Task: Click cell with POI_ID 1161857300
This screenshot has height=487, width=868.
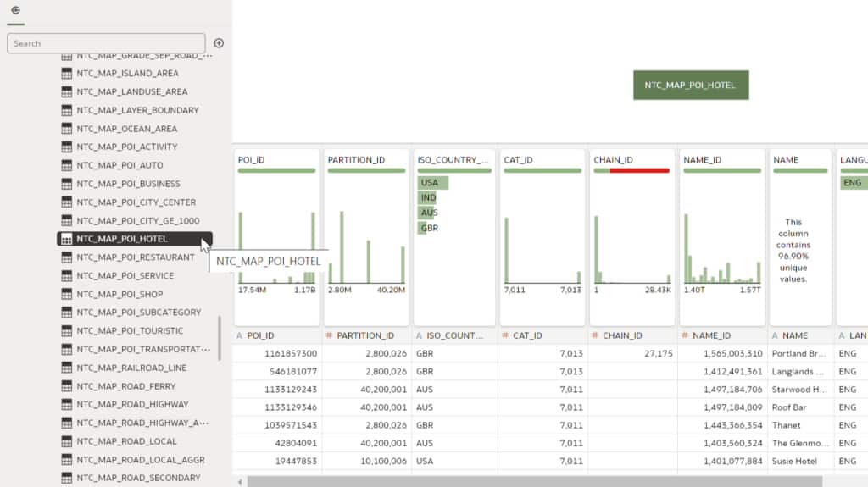Action: click(277, 353)
